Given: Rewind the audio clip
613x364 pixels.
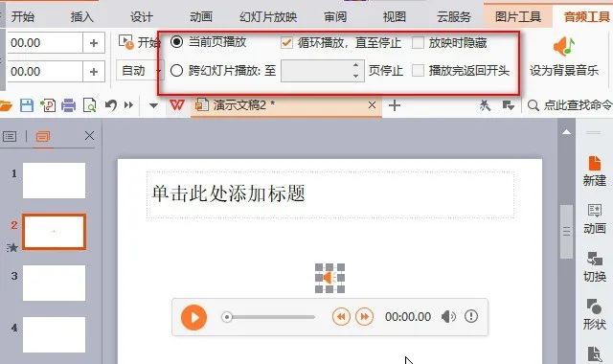Looking at the screenshot, I should [341, 317].
